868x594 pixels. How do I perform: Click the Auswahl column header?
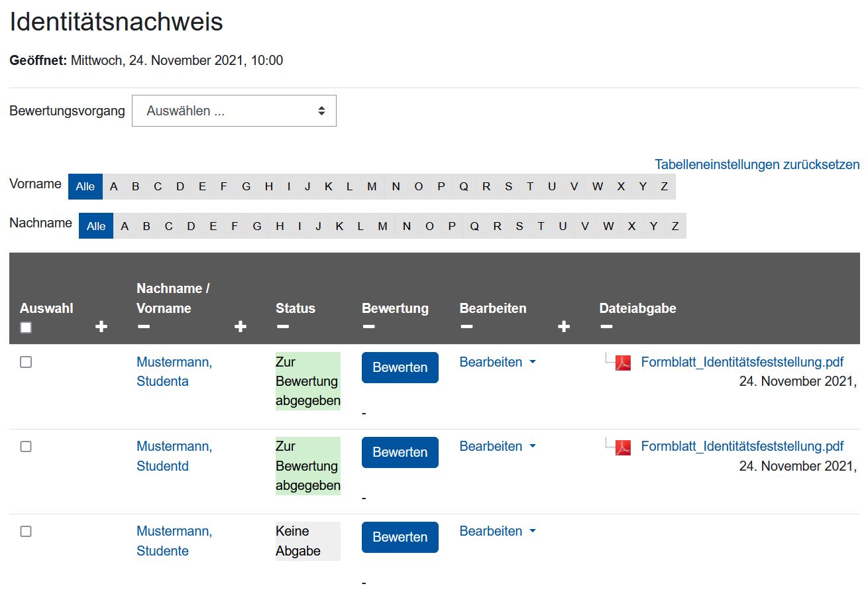[x=46, y=308]
